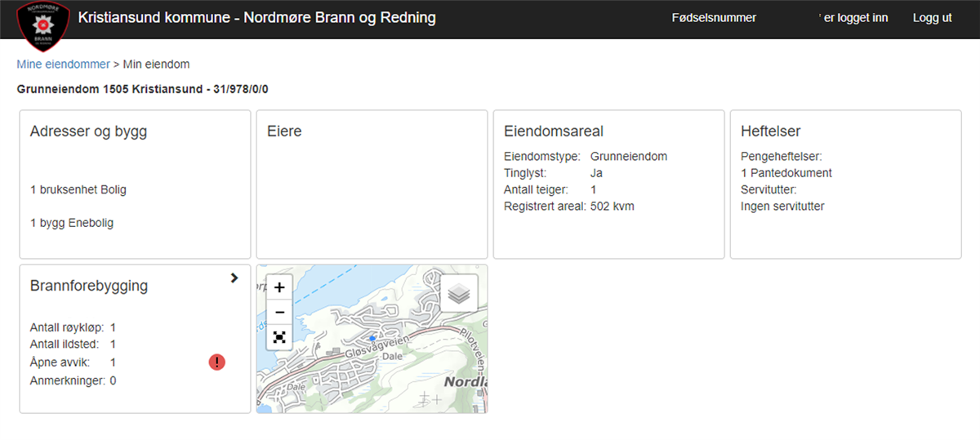Open the map layers selector
Image resolution: width=980 pixels, height=440 pixels.
pos(459,293)
